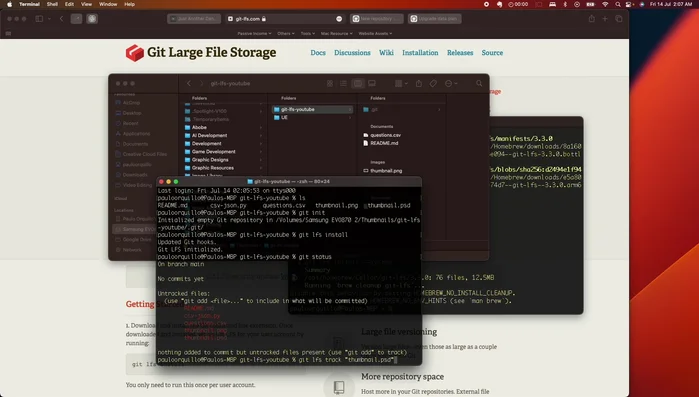Click the battery status icon
The image size is (699, 397).
(x=591, y=4)
